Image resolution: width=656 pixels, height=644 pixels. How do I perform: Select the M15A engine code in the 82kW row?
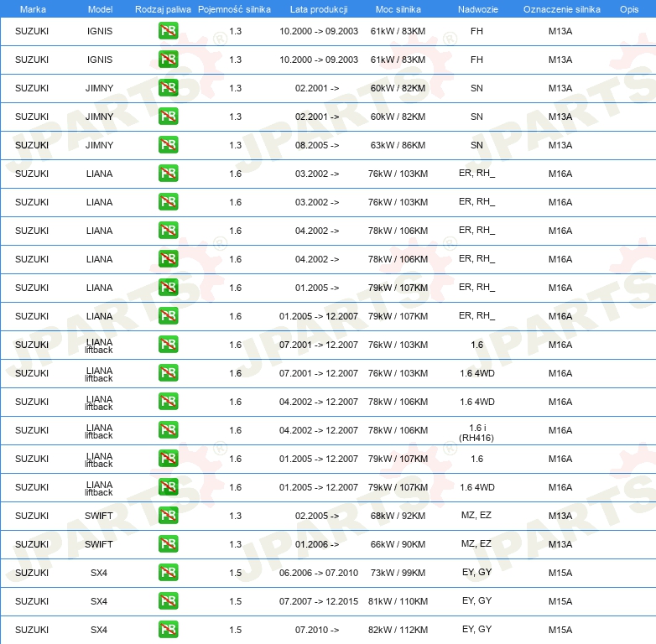click(x=560, y=630)
